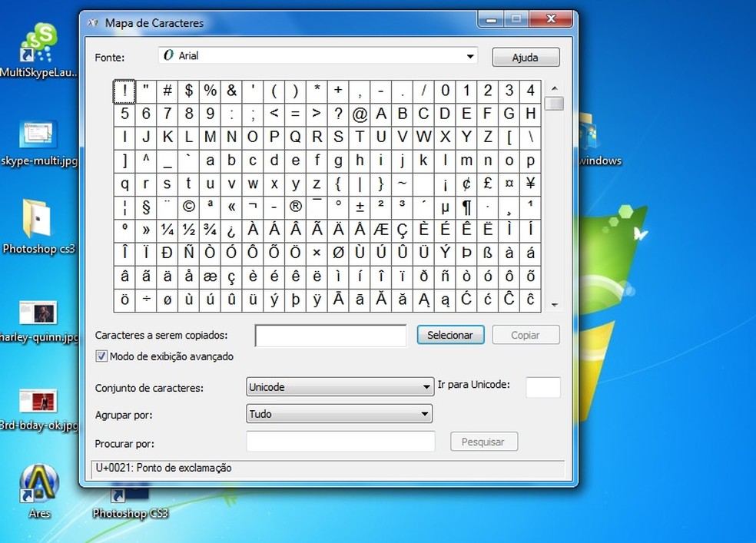Select the uppercase Ç character
This screenshot has height=543, width=756.
(402, 230)
